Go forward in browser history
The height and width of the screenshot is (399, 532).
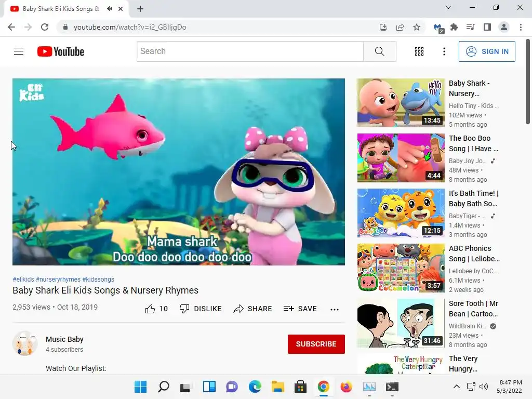coord(28,27)
